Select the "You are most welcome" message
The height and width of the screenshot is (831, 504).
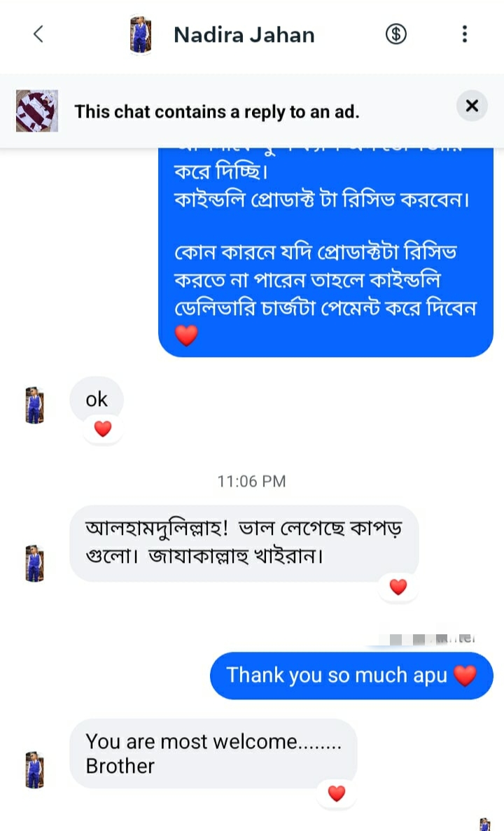click(213, 754)
